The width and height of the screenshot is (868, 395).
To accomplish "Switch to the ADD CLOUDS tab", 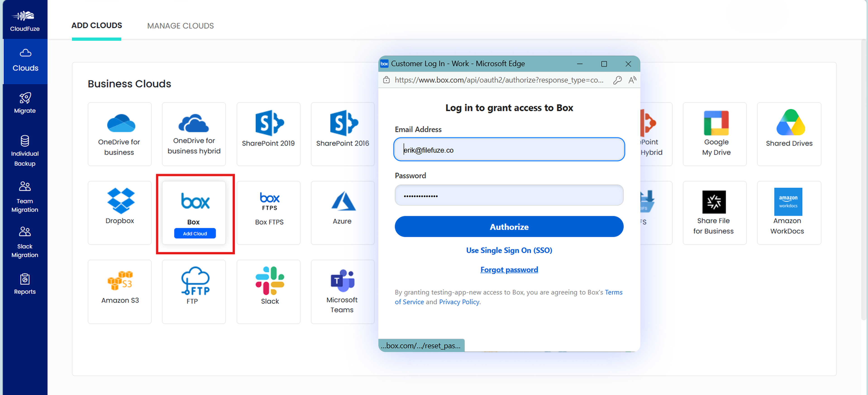I will [97, 26].
